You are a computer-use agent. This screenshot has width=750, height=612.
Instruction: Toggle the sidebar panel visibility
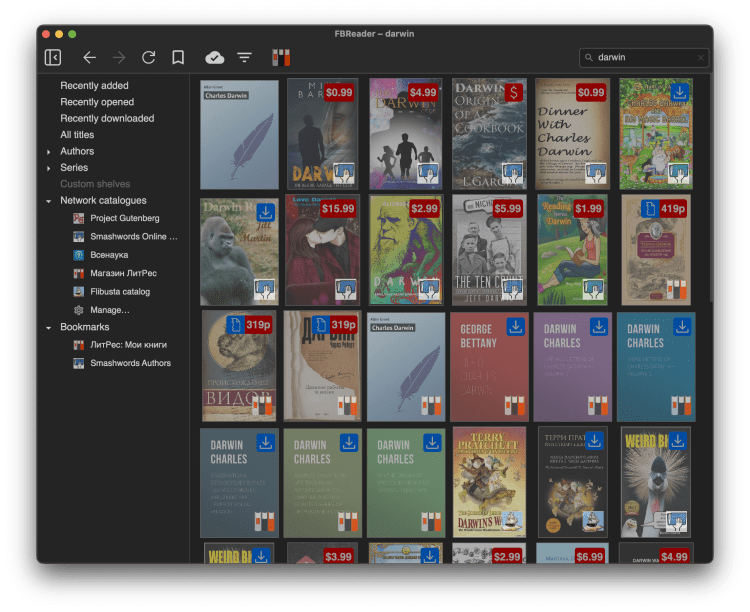(x=53, y=58)
